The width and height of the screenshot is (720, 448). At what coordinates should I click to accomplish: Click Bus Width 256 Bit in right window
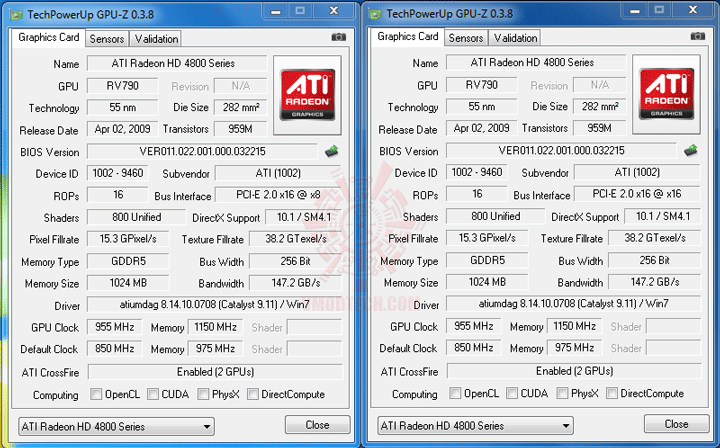click(655, 260)
